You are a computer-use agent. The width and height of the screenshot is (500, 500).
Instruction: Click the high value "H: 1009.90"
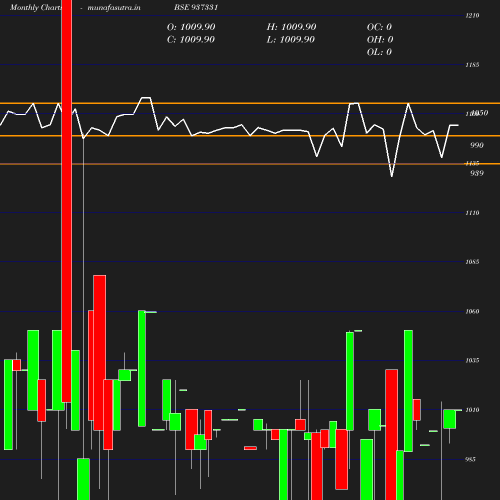[x=291, y=27]
